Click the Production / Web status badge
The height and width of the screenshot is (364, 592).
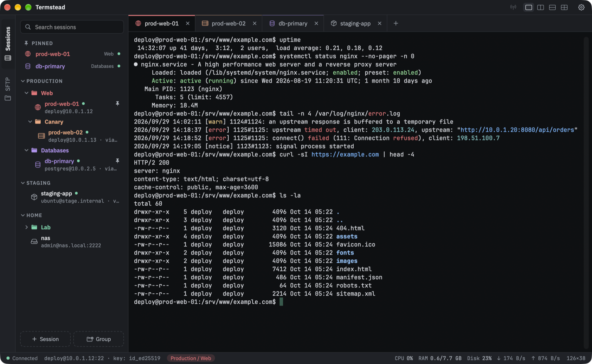tap(191, 358)
